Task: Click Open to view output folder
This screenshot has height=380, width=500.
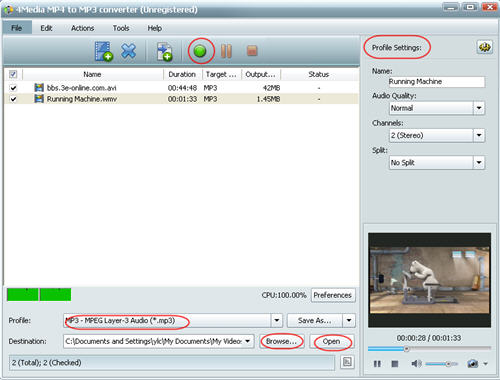Action: (x=331, y=341)
